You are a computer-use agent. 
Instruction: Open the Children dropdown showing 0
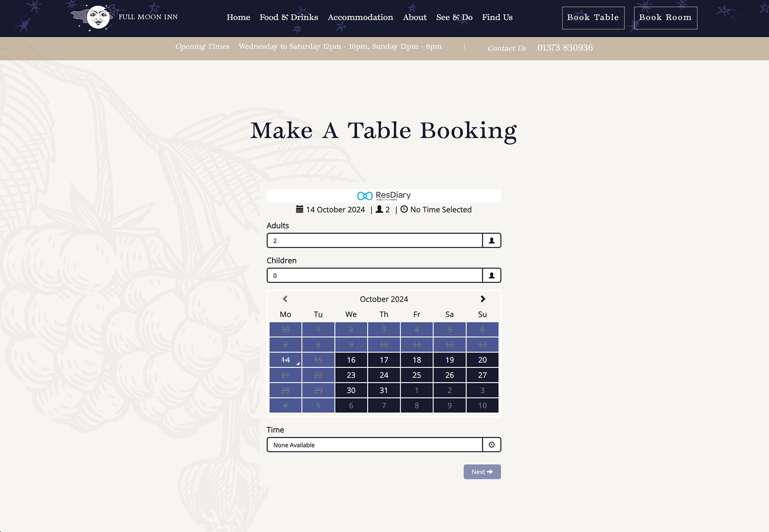[x=374, y=275]
